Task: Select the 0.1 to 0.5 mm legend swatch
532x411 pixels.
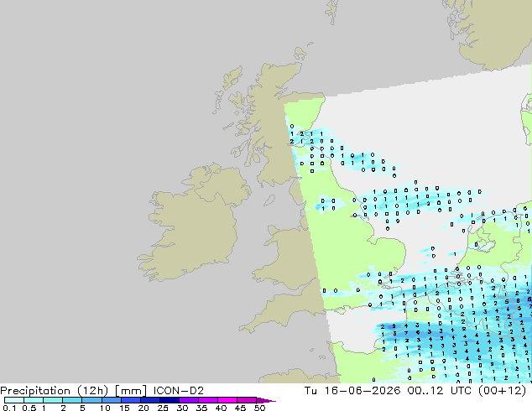Action: tap(14, 400)
